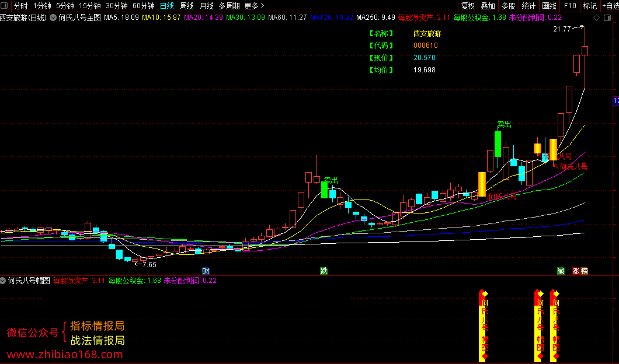Image resolution: width=619 pixels, height=364 pixels.
Task: Open the 复权 adjustment option
Action: (x=468, y=6)
